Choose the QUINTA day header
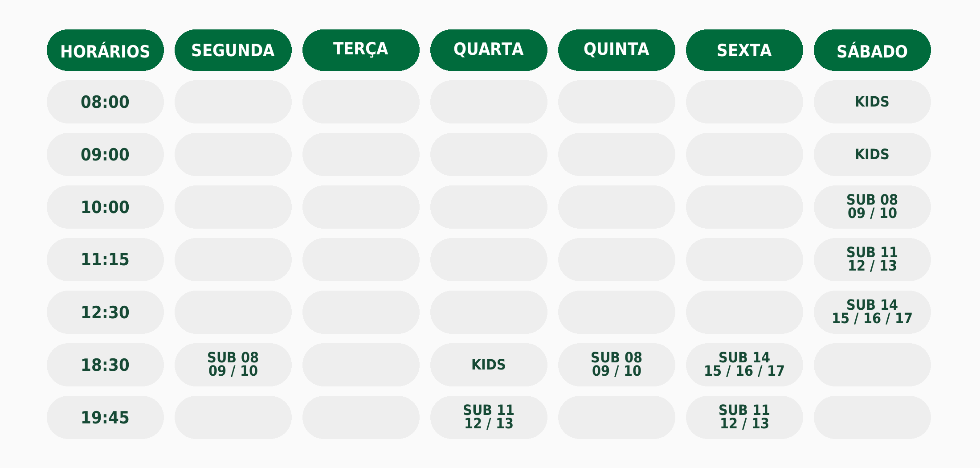 pos(617,50)
